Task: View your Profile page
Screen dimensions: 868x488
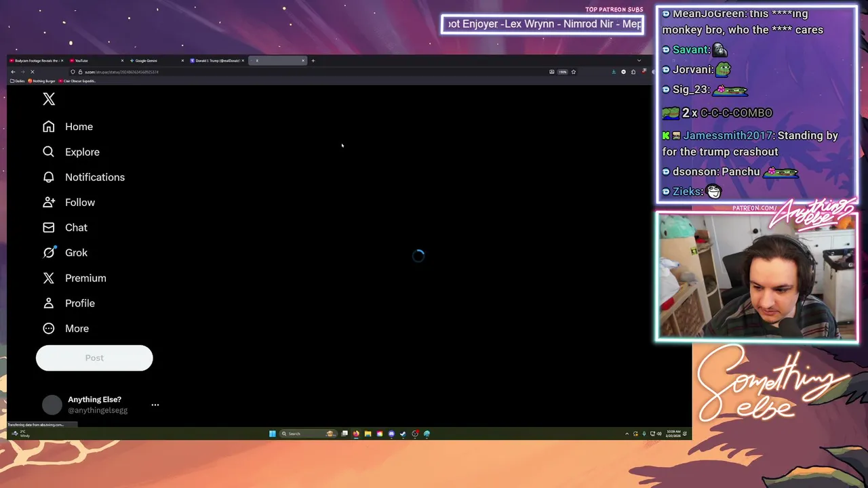Action: [x=68, y=303]
